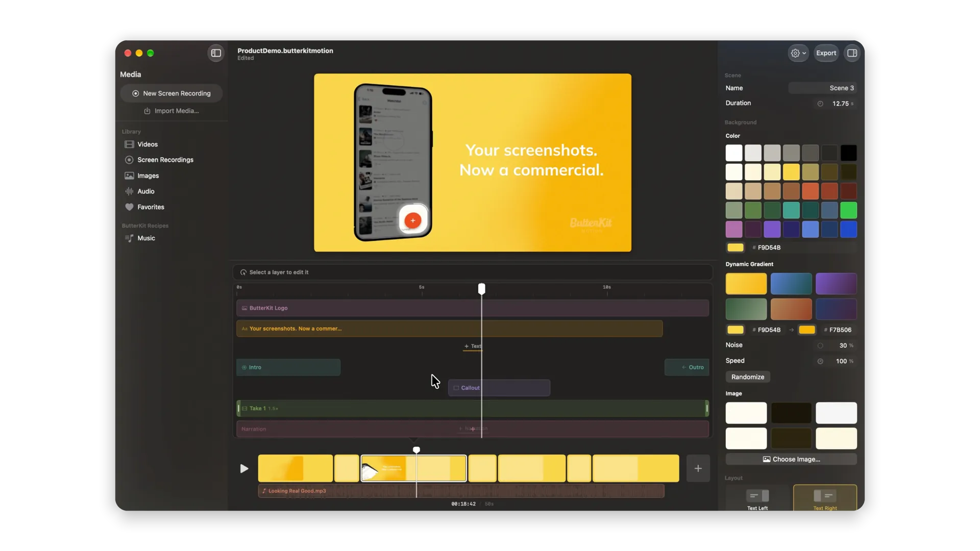Image resolution: width=980 pixels, height=551 pixels.
Task: Click the Duration keyframe clock icon
Action: point(820,104)
